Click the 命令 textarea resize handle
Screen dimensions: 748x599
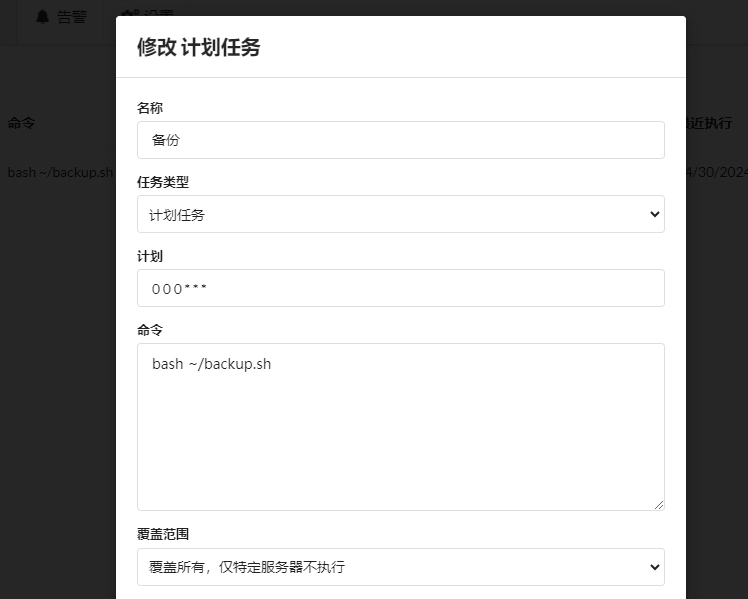tap(658, 504)
